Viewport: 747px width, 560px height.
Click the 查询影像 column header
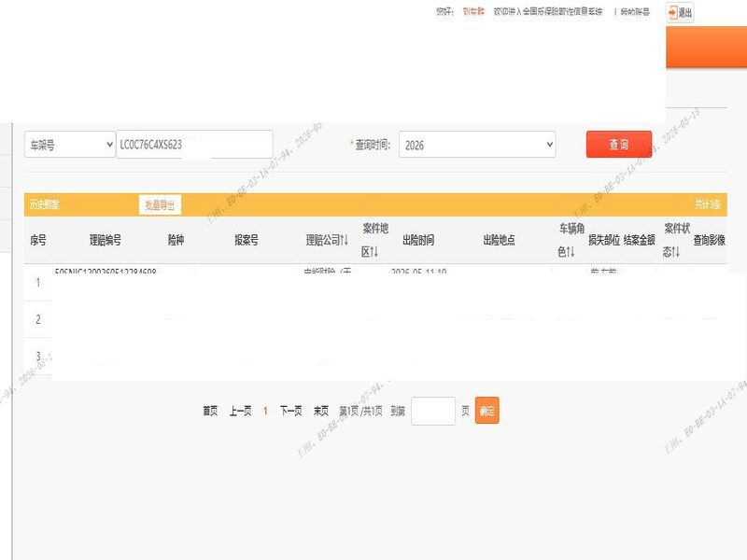710,240
